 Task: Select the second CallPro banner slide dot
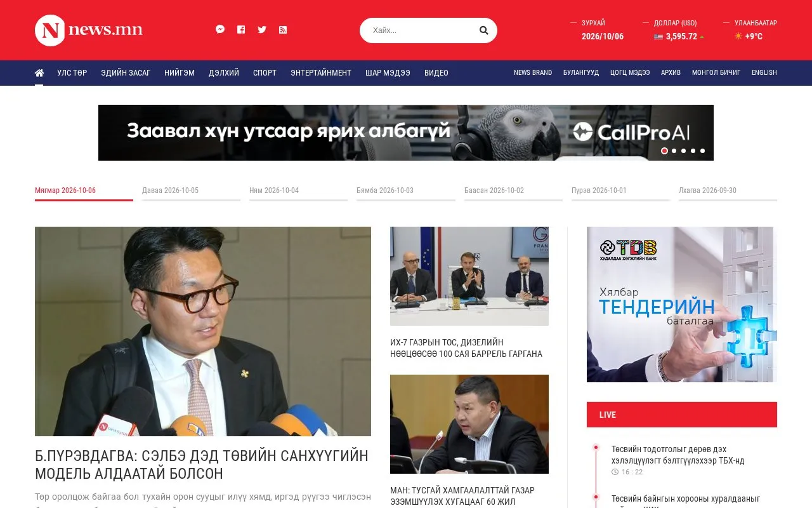coord(674,151)
